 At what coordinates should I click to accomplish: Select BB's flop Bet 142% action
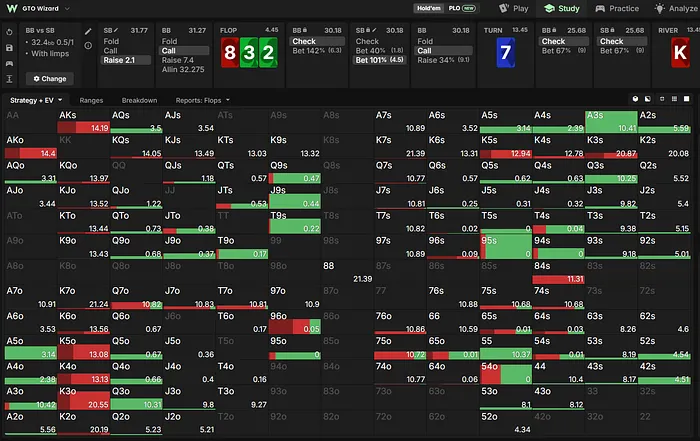pyautogui.click(x=317, y=51)
